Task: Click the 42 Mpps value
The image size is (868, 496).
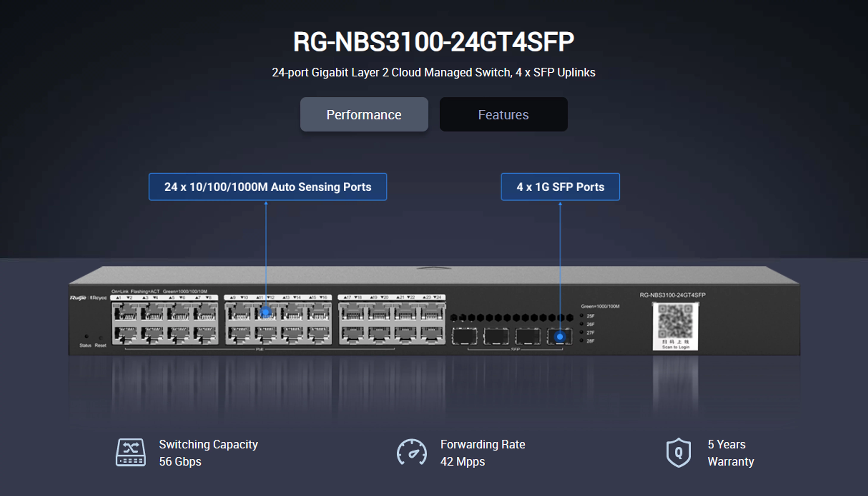Action: [x=463, y=462]
